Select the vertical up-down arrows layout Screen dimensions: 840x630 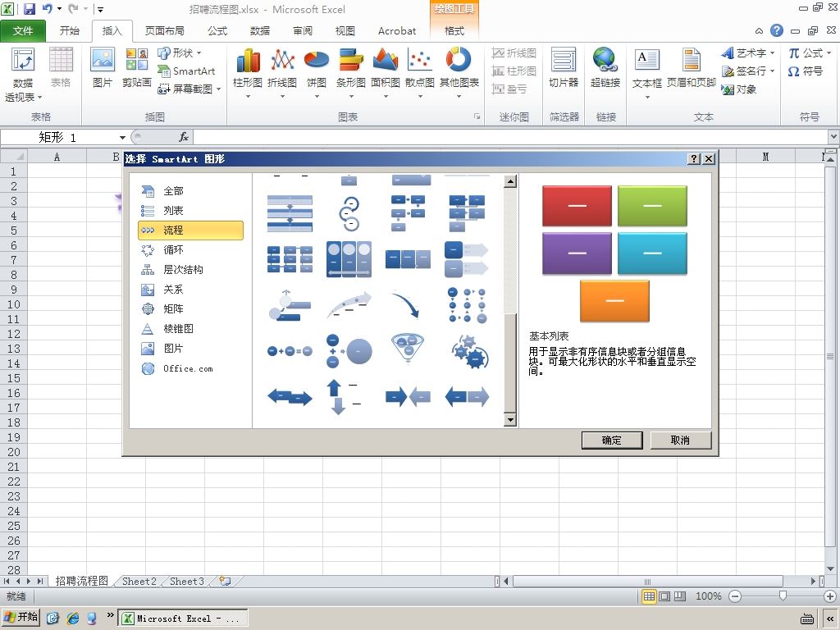point(343,397)
